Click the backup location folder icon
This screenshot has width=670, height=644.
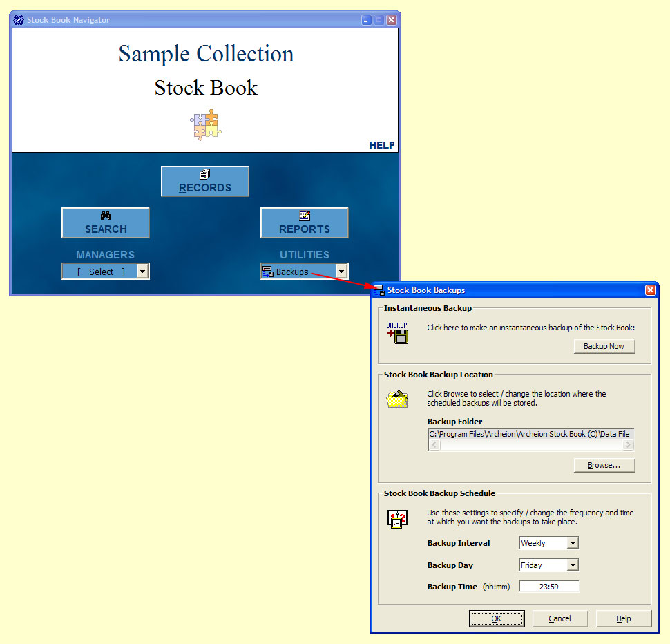(x=397, y=399)
